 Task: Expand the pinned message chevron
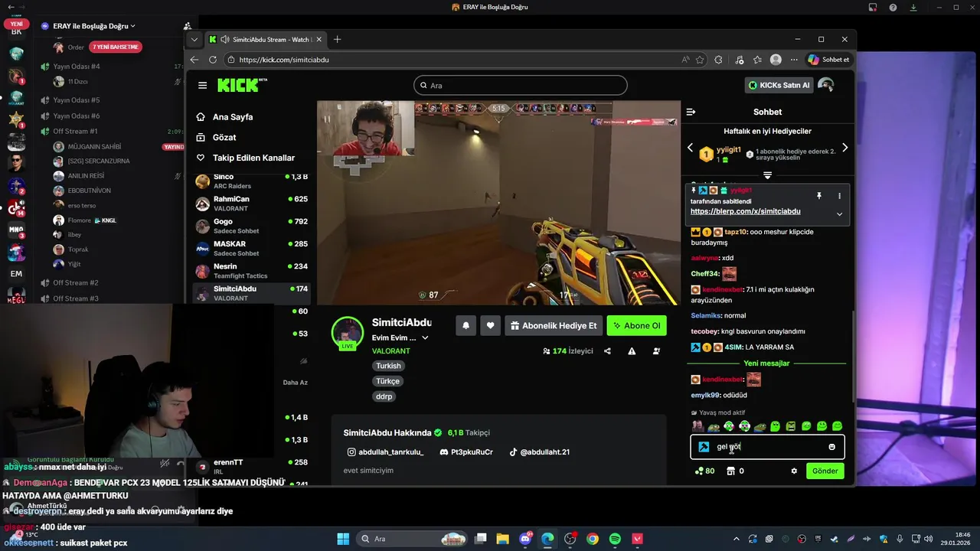(x=839, y=214)
